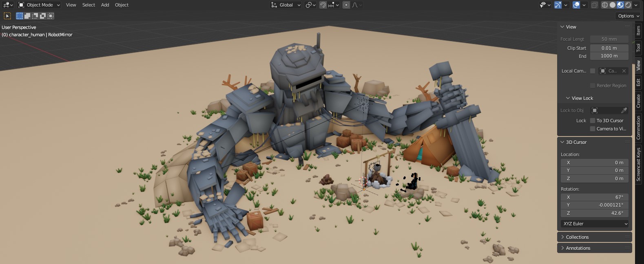Image resolution: width=644 pixels, height=264 pixels.
Task: Toggle X-ray view icon
Action: (595, 5)
